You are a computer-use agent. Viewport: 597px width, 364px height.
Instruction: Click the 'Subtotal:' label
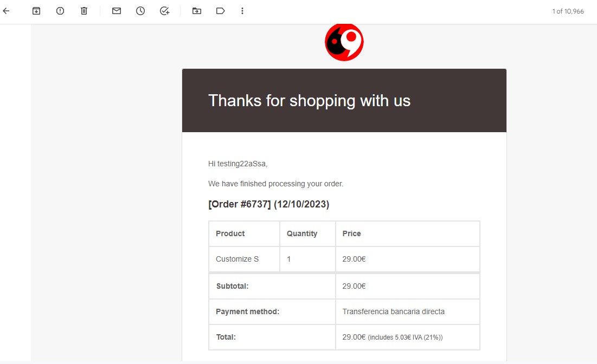(232, 286)
